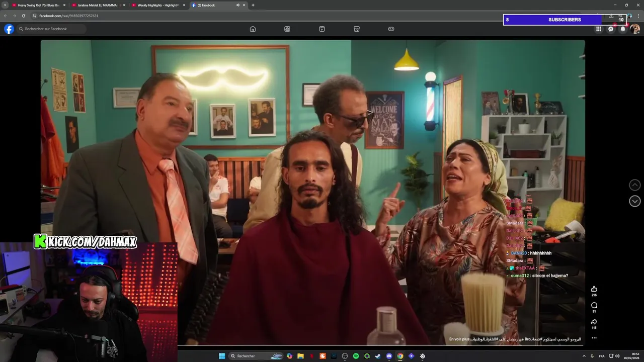Image resolution: width=644 pixels, height=362 pixels.
Task: Open the site information icon in address bar
Action: (34, 16)
